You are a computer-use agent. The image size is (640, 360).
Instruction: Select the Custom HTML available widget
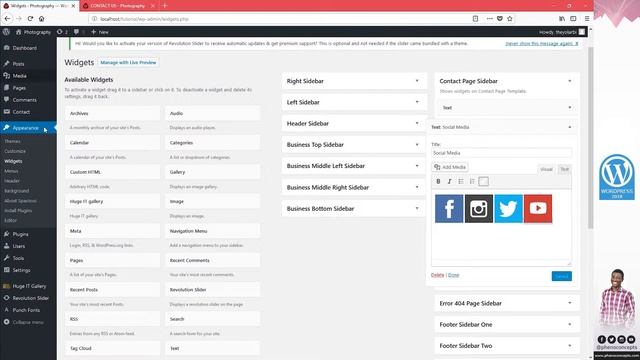pyautogui.click(x=112, y=172)
